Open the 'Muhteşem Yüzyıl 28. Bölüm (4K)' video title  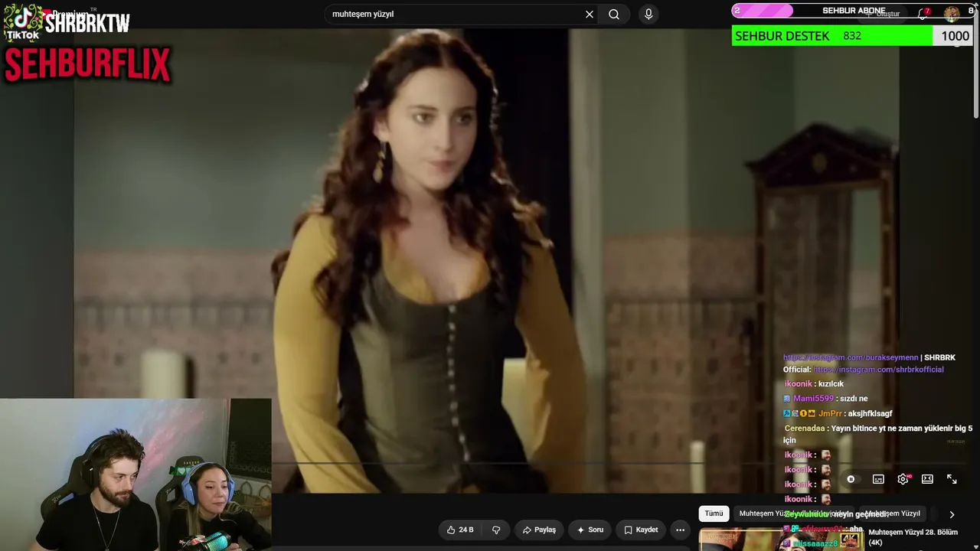[913, 537]
